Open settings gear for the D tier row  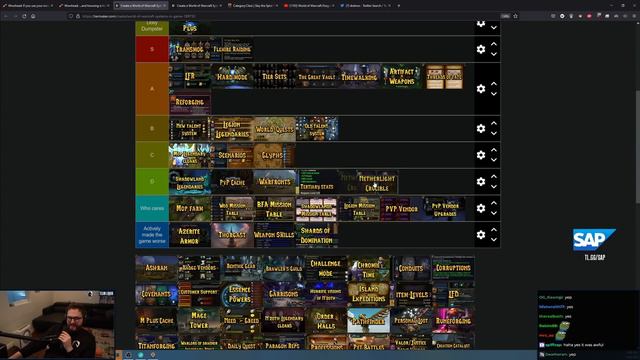481,181
